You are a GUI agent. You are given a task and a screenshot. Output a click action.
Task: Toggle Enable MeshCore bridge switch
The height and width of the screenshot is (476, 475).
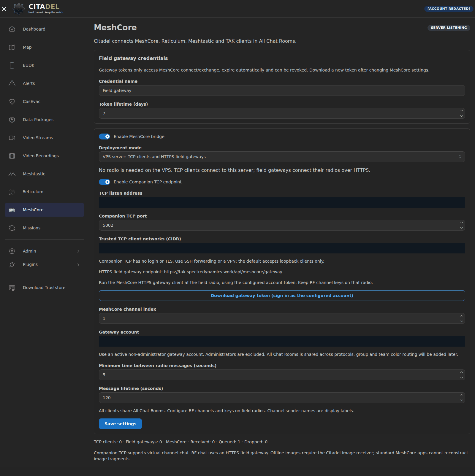pos(104,137)
